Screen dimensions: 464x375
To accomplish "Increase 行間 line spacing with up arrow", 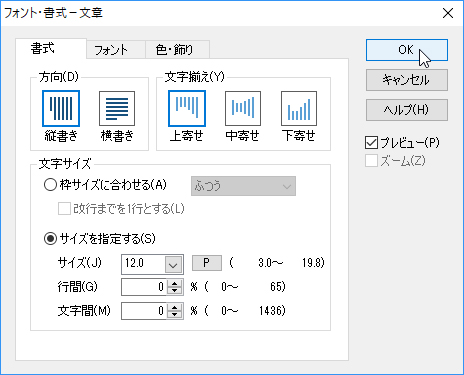I will [175, 283].
